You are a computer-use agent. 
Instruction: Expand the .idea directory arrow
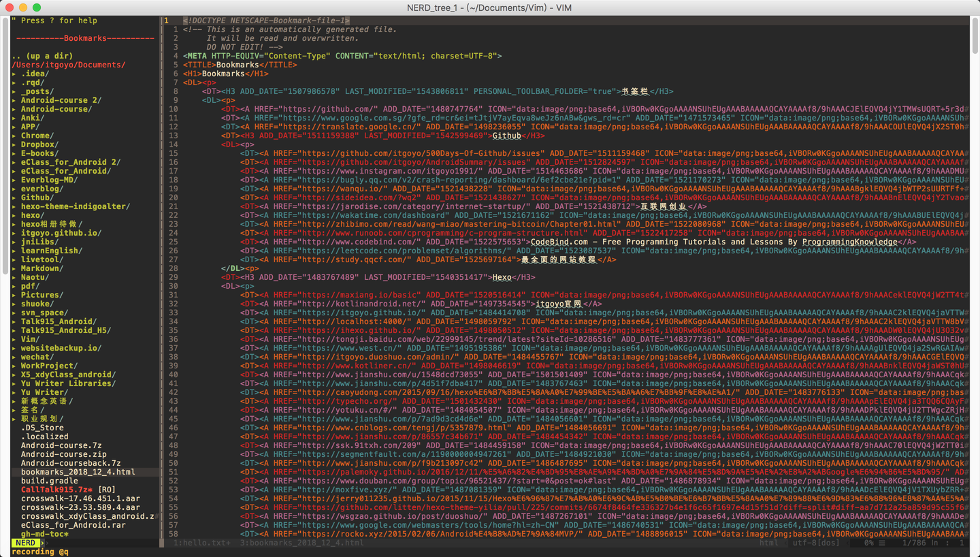(x=14, y=74)
